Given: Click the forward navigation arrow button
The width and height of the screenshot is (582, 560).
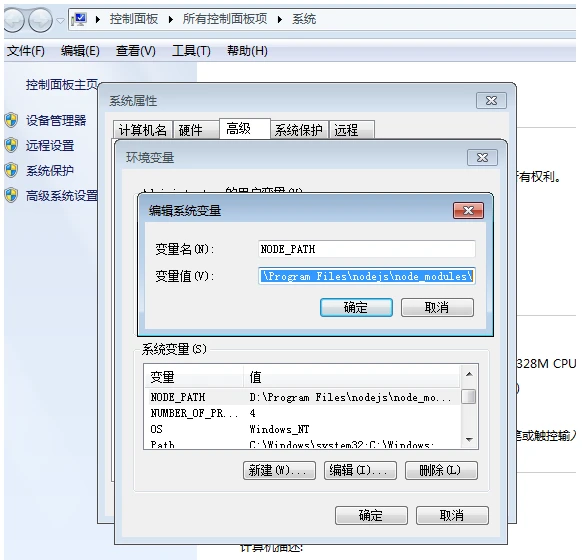Looking at the screenshot, I should [40, 20].
